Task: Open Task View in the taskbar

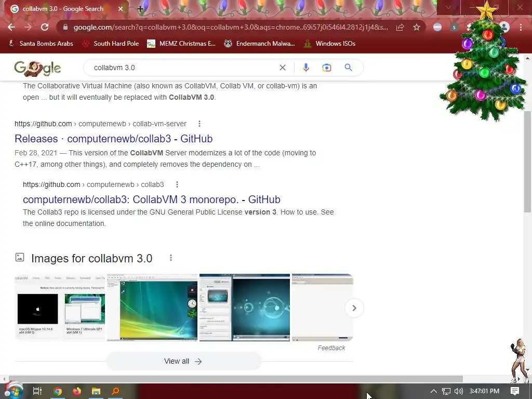Action: tap(37, 391)
